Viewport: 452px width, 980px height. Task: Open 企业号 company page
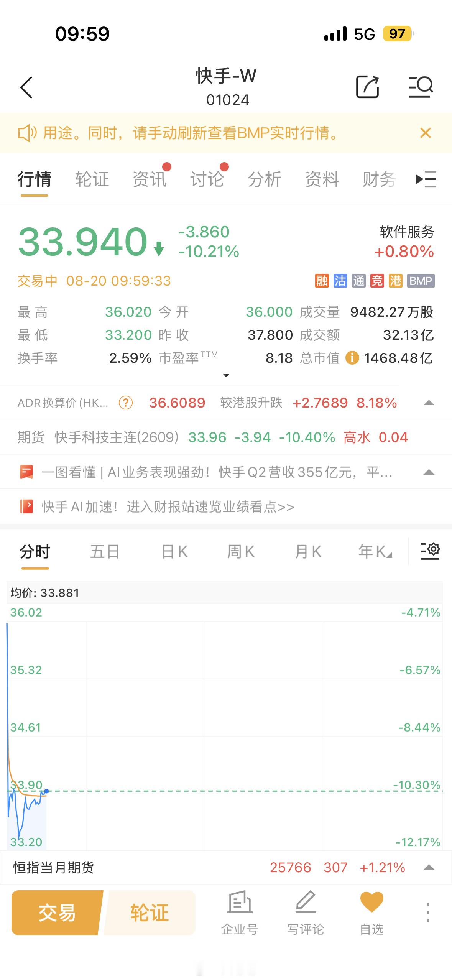[240, 913]
